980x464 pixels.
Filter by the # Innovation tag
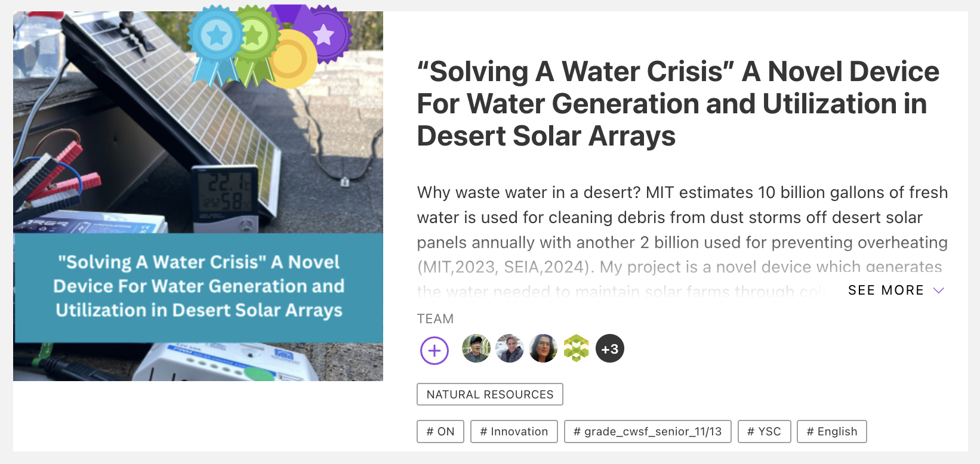tap(514, 432)
